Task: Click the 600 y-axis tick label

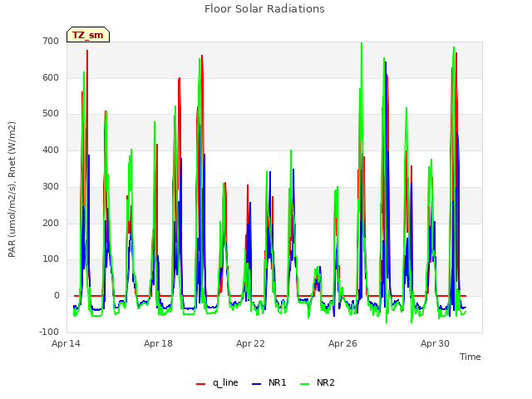Action: tap(51, 77)
